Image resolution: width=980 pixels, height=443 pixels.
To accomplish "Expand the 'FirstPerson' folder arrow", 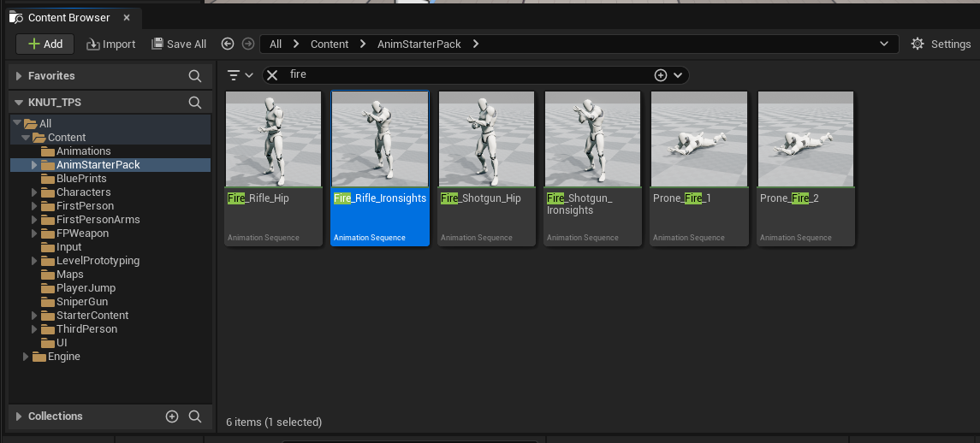I will click(34, 206).
